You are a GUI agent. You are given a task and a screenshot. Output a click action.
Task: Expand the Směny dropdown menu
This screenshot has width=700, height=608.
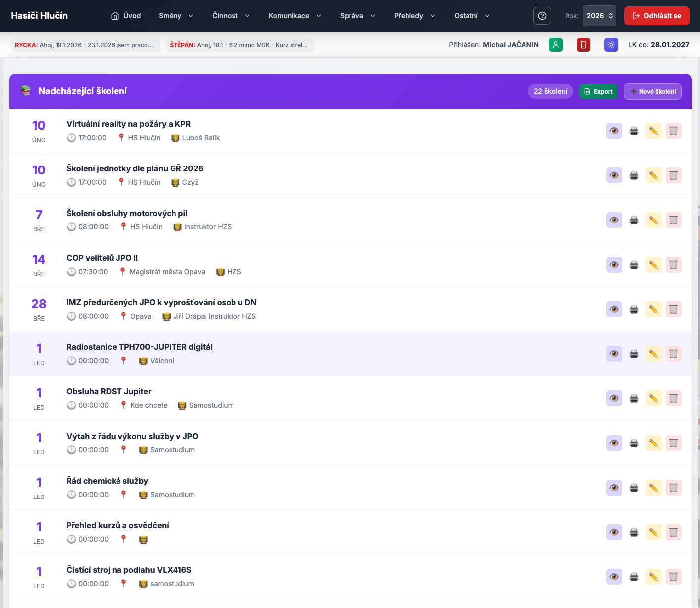click(x=175, y=16)
